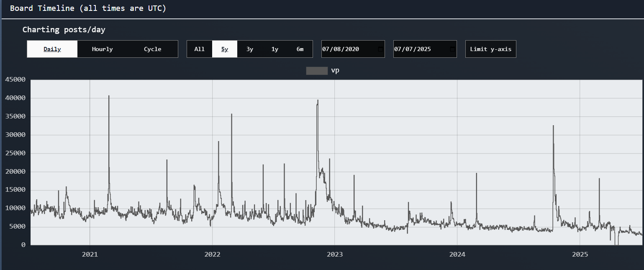
Task: Edit the end date 07/07/2025 field
Action: pyautogui.click(x=425, y=49)
